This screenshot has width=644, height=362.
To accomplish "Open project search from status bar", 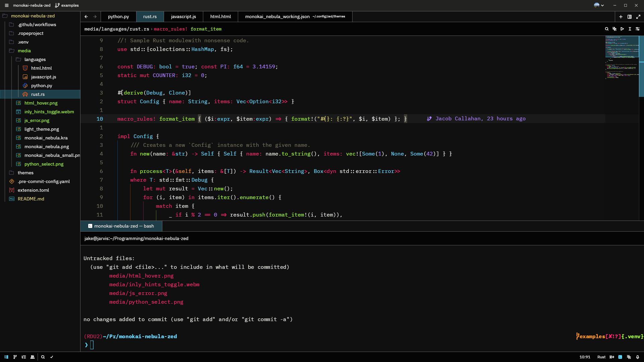I will pos(43,357).
